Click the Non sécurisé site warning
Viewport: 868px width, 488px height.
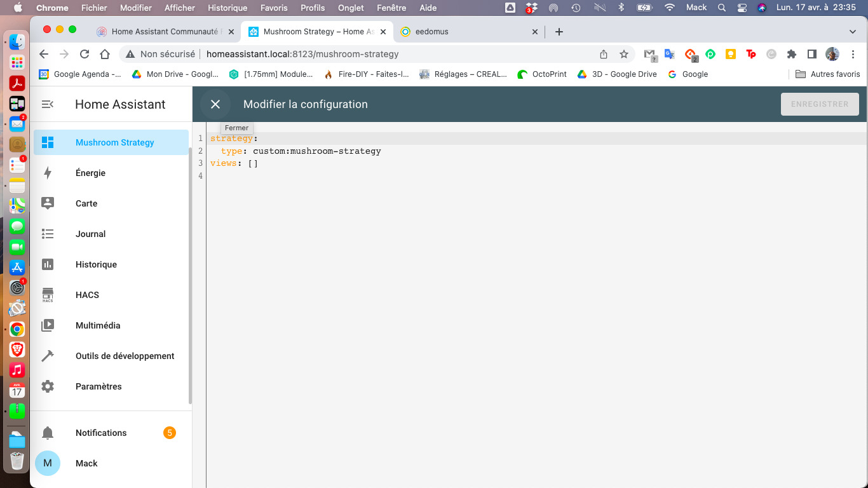(x=161, y=54)
